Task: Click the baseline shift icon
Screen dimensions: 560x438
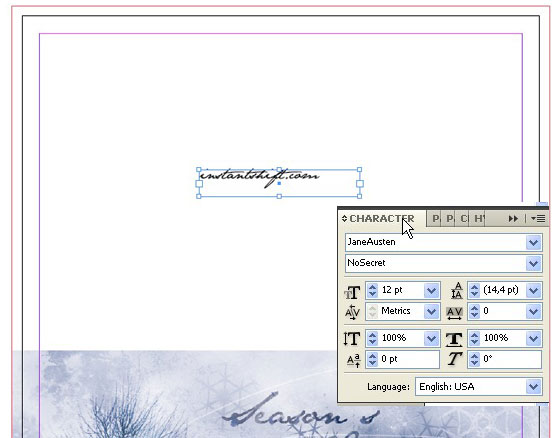Action: (353, 361)
